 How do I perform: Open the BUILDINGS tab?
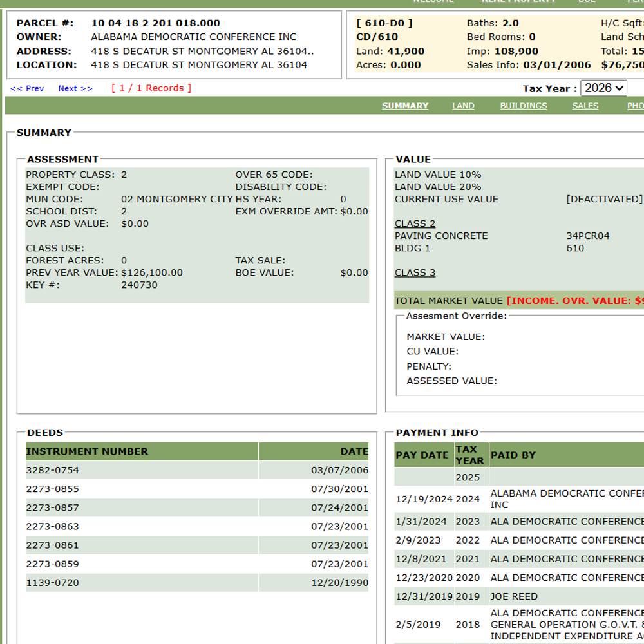coord(523,106)
